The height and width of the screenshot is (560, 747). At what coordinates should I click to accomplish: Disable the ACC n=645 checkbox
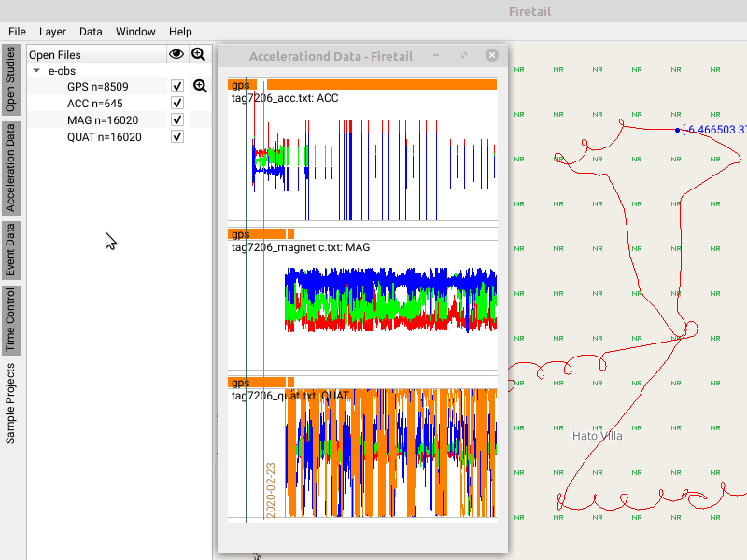(176, 104)
